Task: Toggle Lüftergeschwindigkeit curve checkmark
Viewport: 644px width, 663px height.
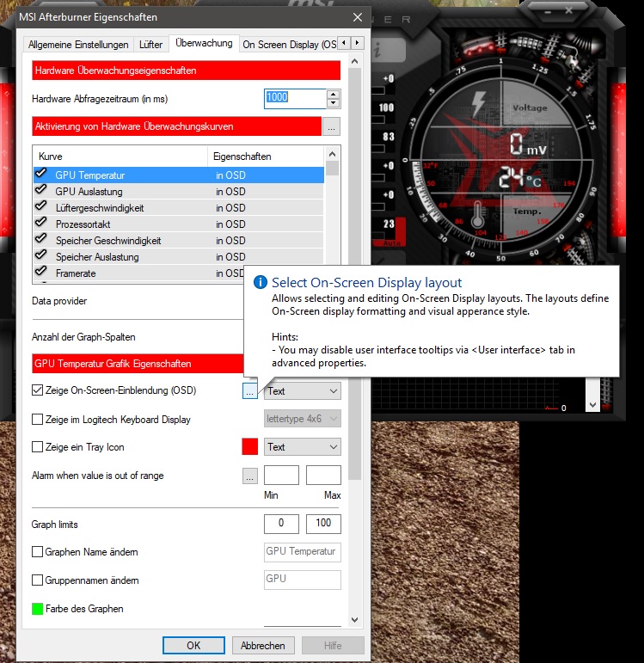Action: (41, 206)
